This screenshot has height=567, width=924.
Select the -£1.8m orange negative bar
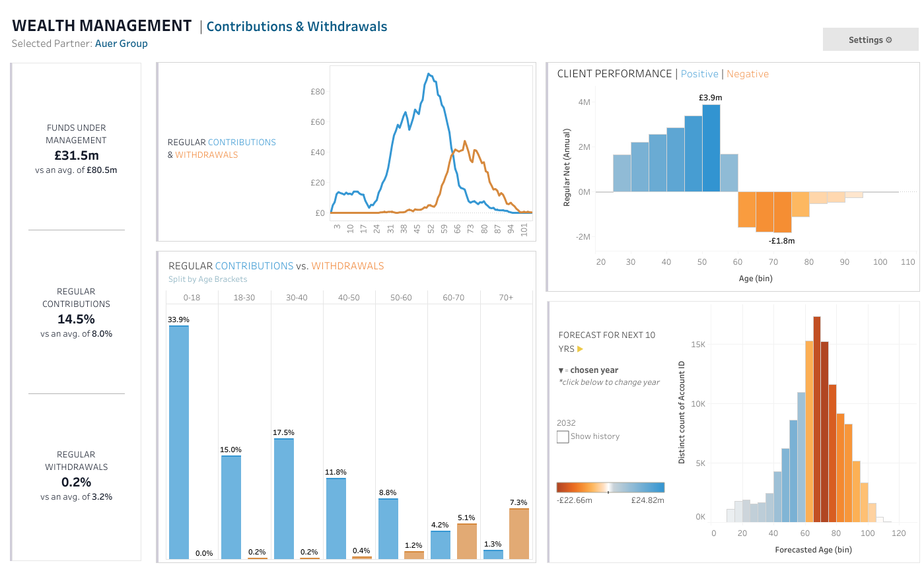(x=782, y=213)
